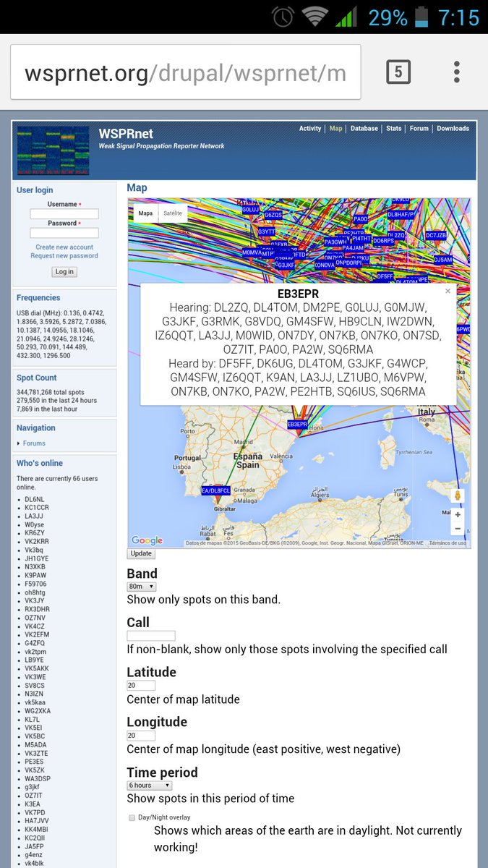Open the Chrome tab switcher showing 5
This screenshot has width=488, height=868.
tap(398, 72)
